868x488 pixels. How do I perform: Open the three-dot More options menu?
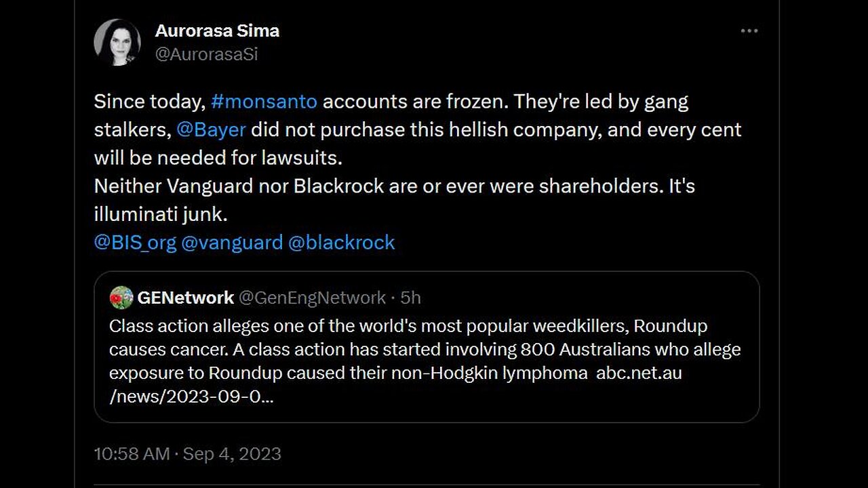[749, 32]
